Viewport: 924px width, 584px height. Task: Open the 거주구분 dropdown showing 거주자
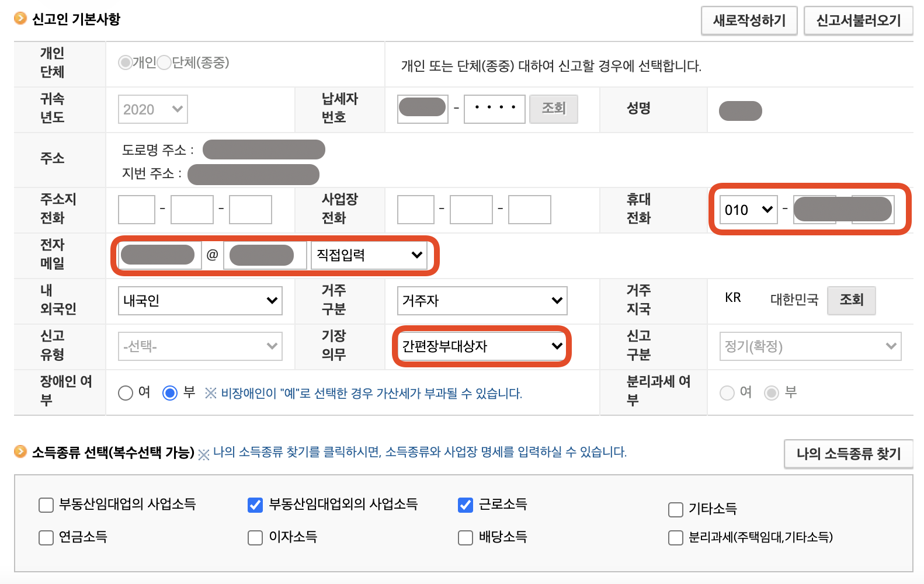(x=481, y=300)
